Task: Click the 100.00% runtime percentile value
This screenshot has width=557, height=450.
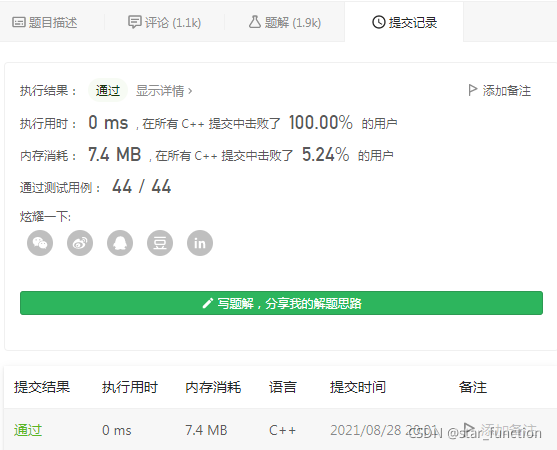Action: [x=321, y=123]
